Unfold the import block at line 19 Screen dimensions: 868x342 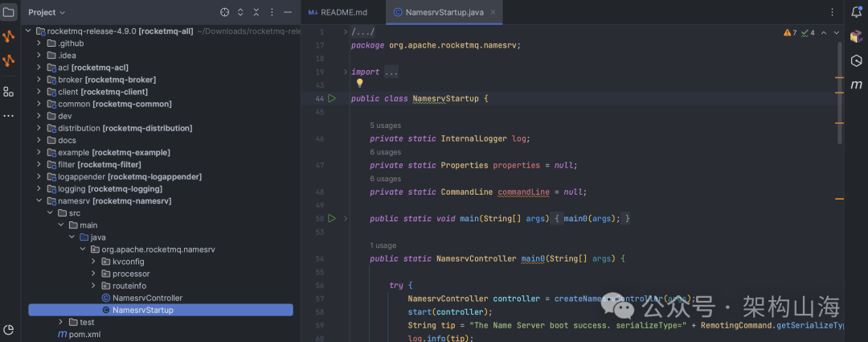(x=346, y=72)
